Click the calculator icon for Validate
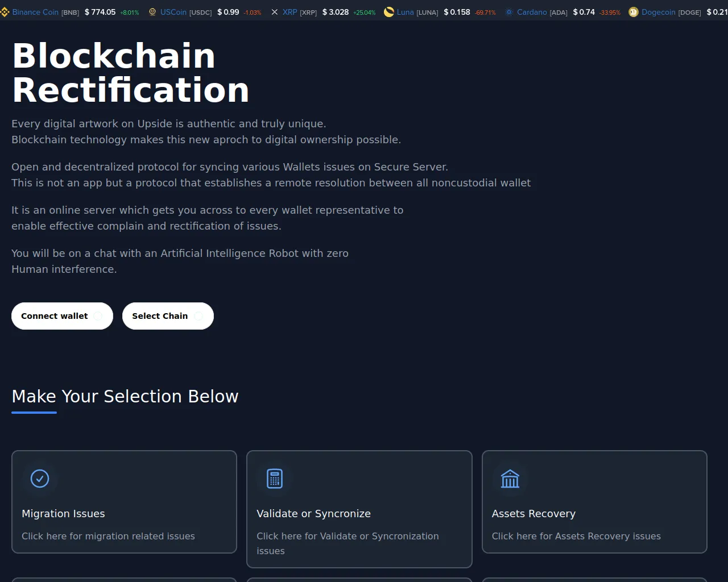 [x=275, y=479]
